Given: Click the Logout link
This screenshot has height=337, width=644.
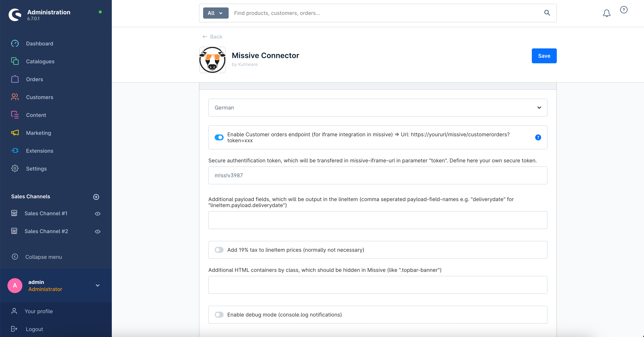Looking at the screenshot, I should coord(34,329).
